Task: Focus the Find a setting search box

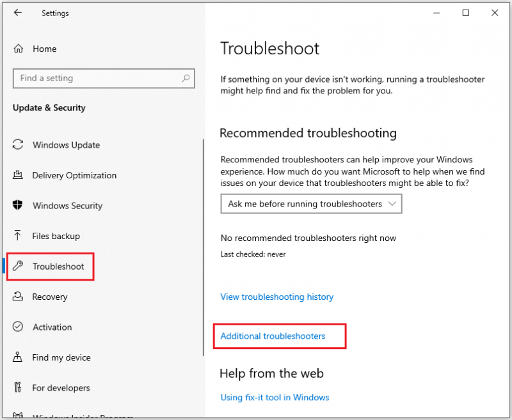Action: (x=104, y=78)
